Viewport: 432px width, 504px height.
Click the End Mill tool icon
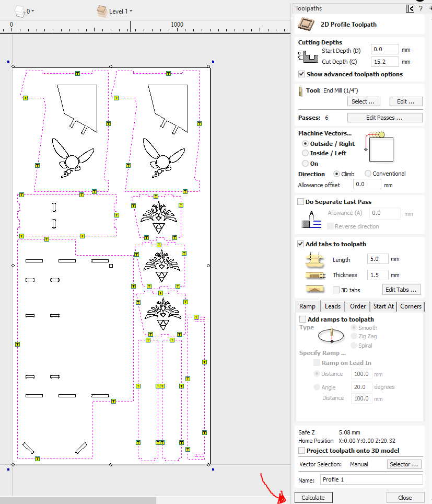click(301, 91)
